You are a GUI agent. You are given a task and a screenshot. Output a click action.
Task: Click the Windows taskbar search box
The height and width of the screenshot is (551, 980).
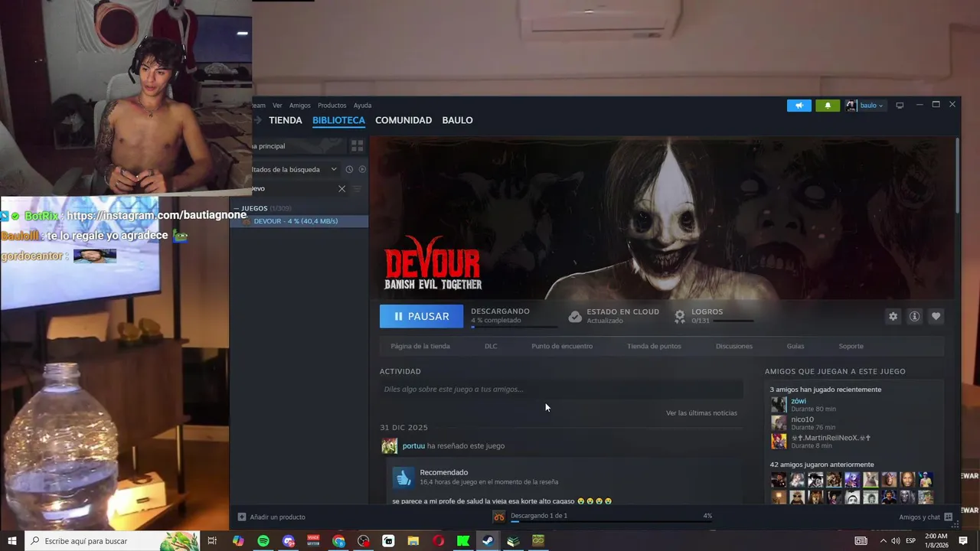pos(113,541)
